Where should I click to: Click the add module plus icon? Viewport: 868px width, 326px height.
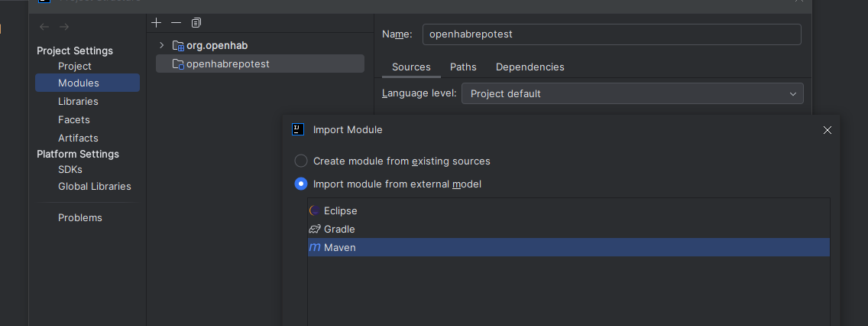pyautogui.click(x=157, y=23)
